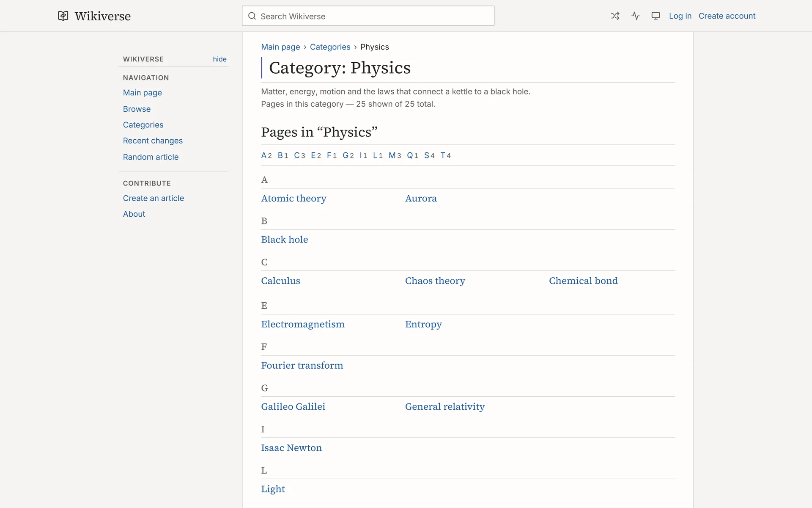The width and height of the screenshot is (812, 508).
Task: Open the Aurora article
Action: click(x=421, y=199)
